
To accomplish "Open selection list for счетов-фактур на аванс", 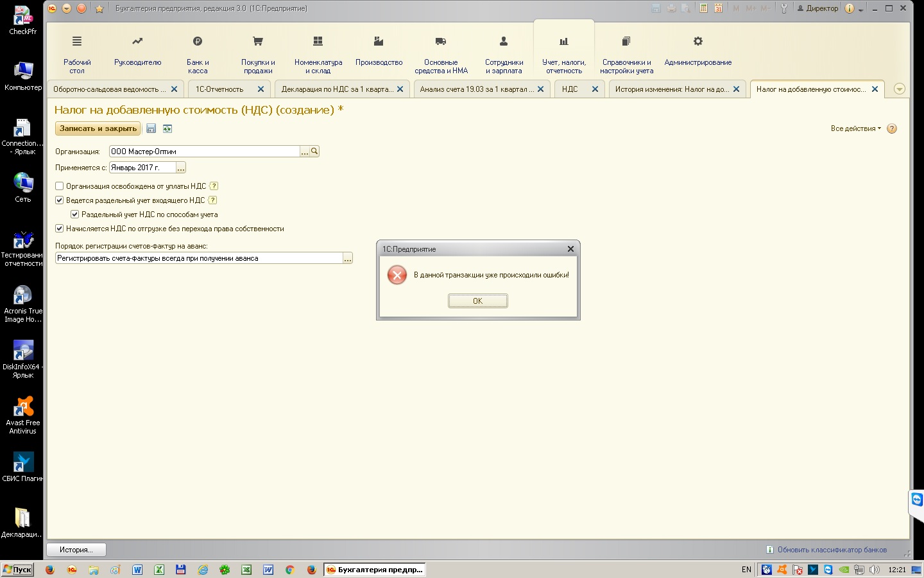I will 348,258.
